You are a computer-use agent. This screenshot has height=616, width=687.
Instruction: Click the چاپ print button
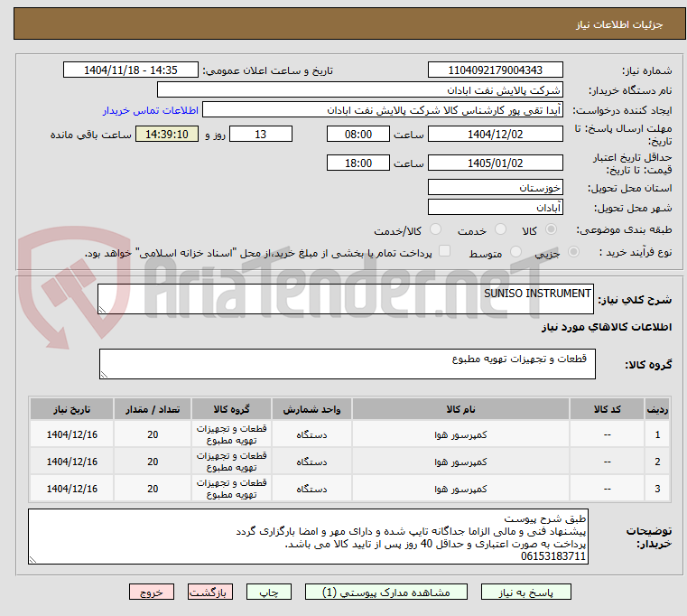click(x=269, y=592)
